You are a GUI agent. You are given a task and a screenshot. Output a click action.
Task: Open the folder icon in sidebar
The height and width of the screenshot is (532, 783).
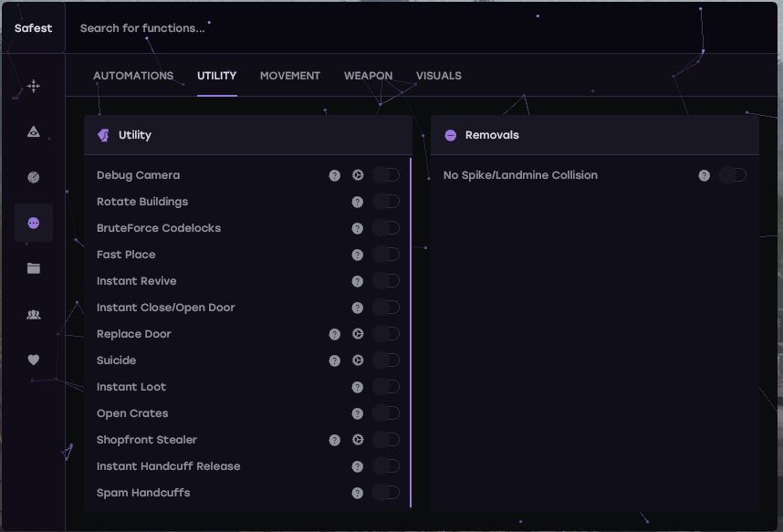tap(34, 268)
